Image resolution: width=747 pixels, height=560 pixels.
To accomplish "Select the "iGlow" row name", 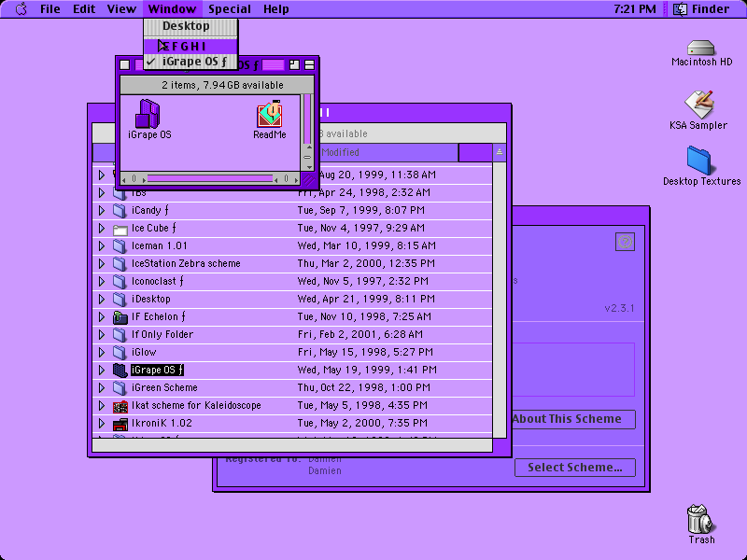I will pos(144,353).
